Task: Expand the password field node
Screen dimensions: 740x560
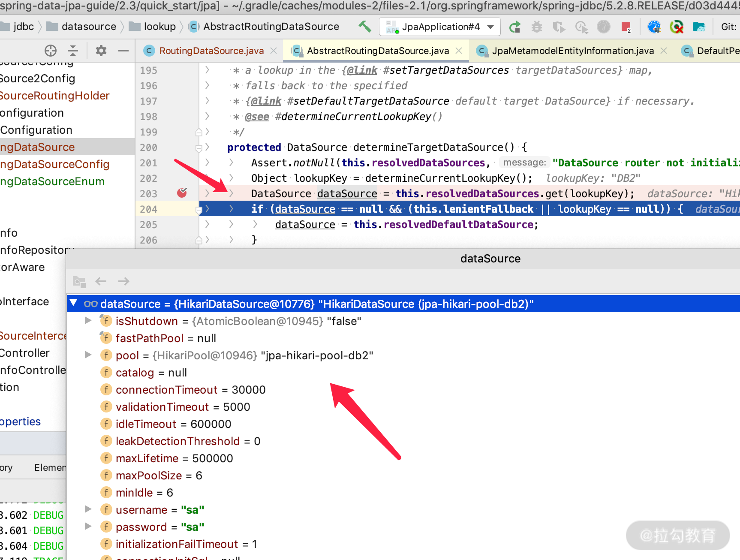Action: coord(88,526)
